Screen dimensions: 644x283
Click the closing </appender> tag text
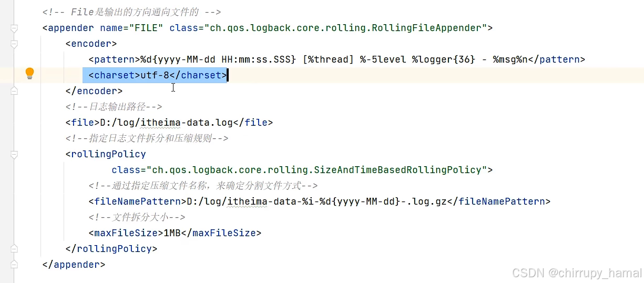point(74,265)
